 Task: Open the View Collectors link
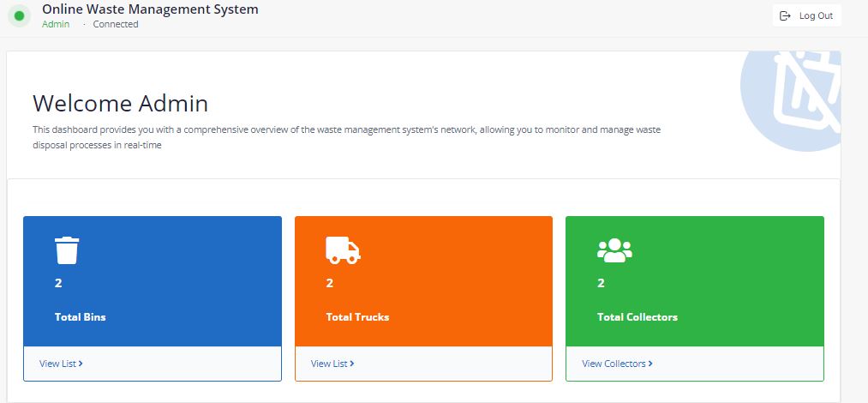[x=617, y=364]
